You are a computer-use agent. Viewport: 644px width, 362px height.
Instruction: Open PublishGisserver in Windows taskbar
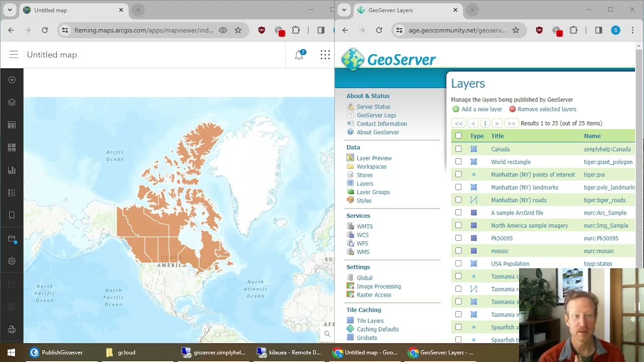[x=56, y=352]
